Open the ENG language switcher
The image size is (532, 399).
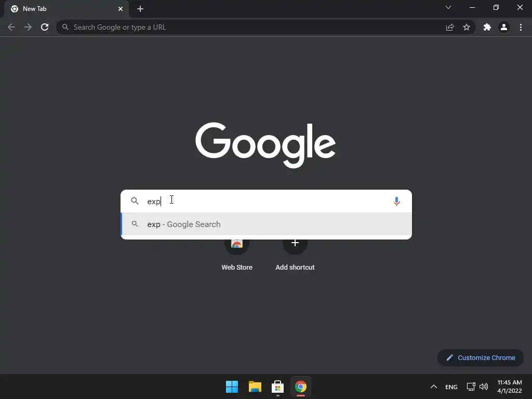point(451,387)
